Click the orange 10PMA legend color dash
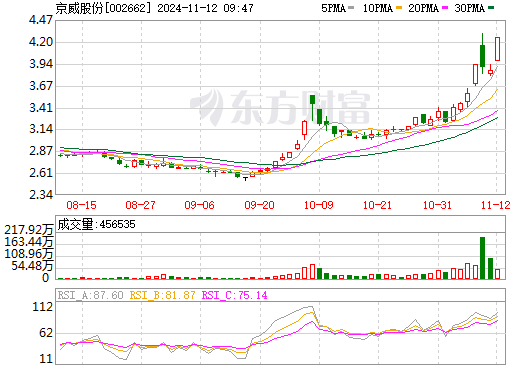Screen dimensions: 520x365 tap(399, 8)
